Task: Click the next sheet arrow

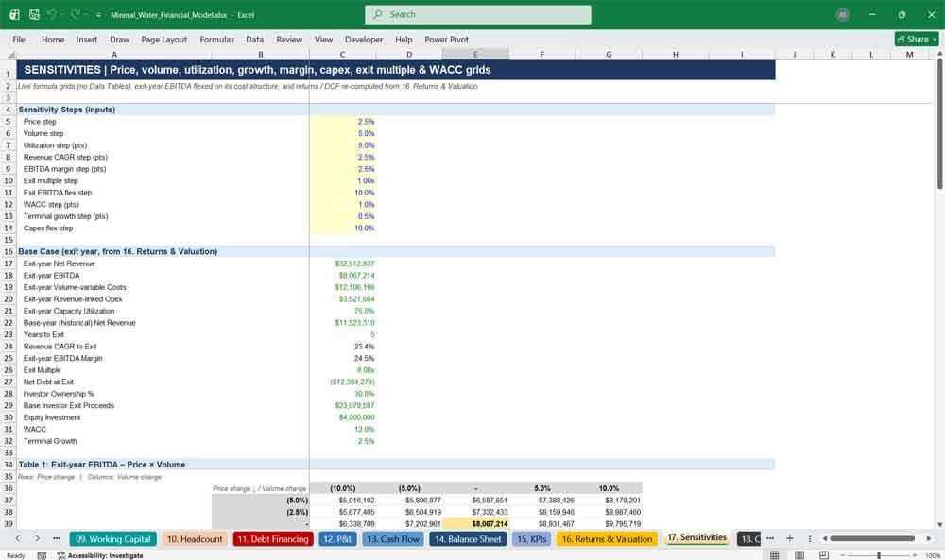Action: [37, 538]
